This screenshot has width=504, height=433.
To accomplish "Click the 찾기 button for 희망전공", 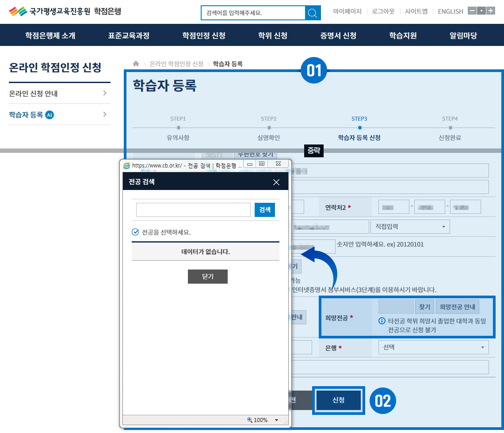I will pos(424,307).
